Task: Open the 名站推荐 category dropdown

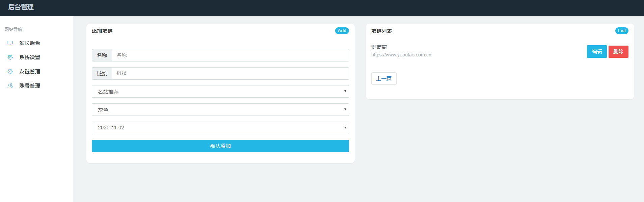Action: 220,92
